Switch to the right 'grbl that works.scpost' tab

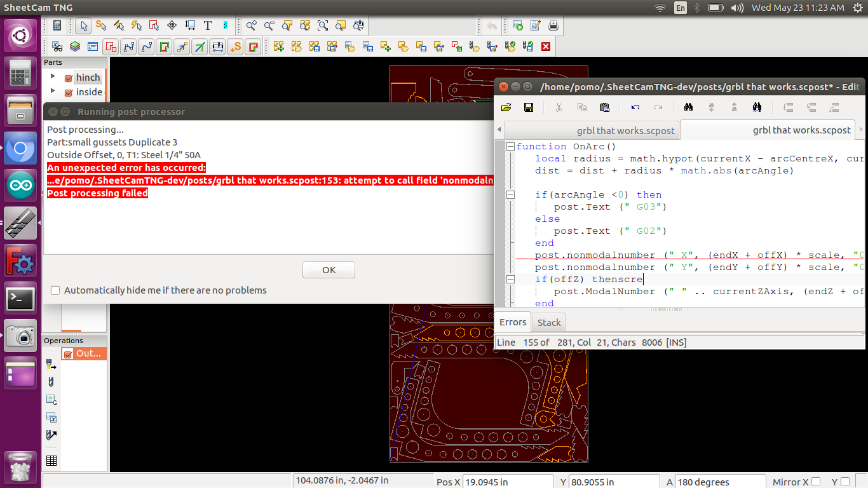coord(769,130)
